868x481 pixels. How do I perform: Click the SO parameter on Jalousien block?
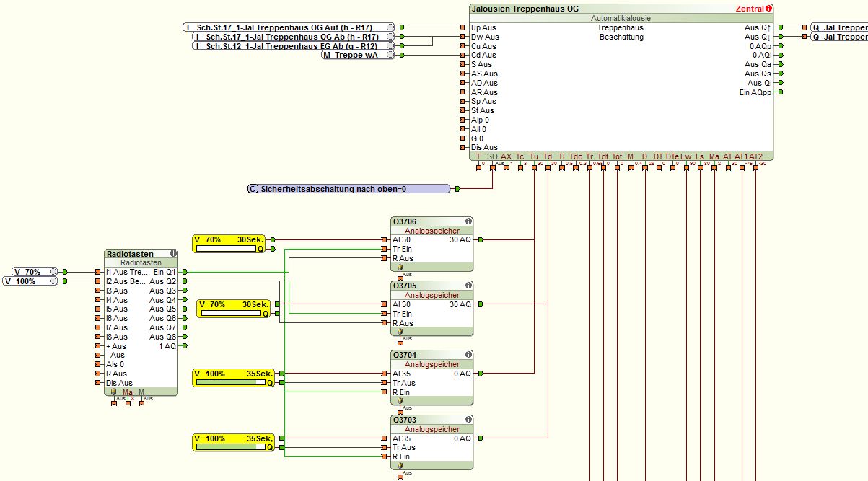click(x=492, y=156)
